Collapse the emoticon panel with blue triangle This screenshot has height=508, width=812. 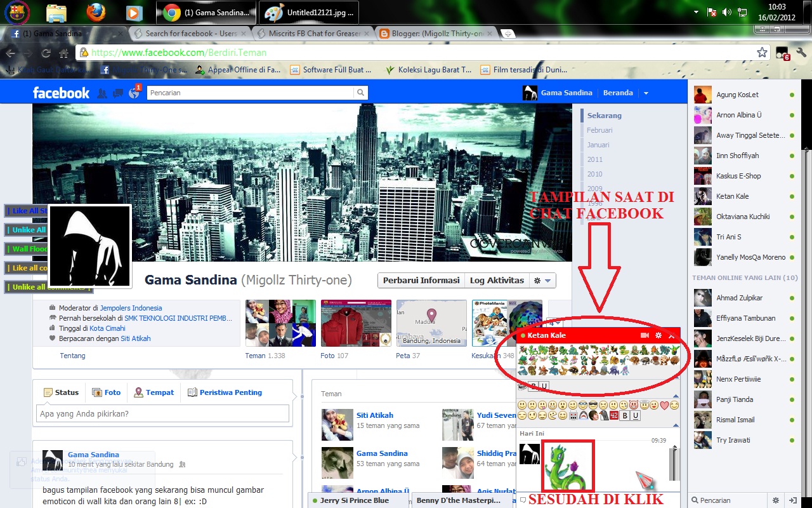click(676, 424)
